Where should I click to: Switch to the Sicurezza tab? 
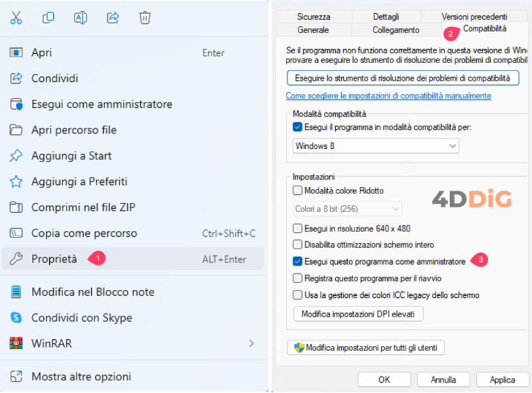coord(313,16)
